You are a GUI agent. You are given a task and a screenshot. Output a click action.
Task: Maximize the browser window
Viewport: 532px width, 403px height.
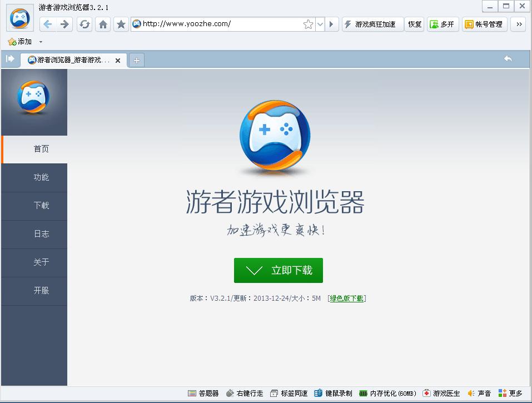[x=506, y=6]
